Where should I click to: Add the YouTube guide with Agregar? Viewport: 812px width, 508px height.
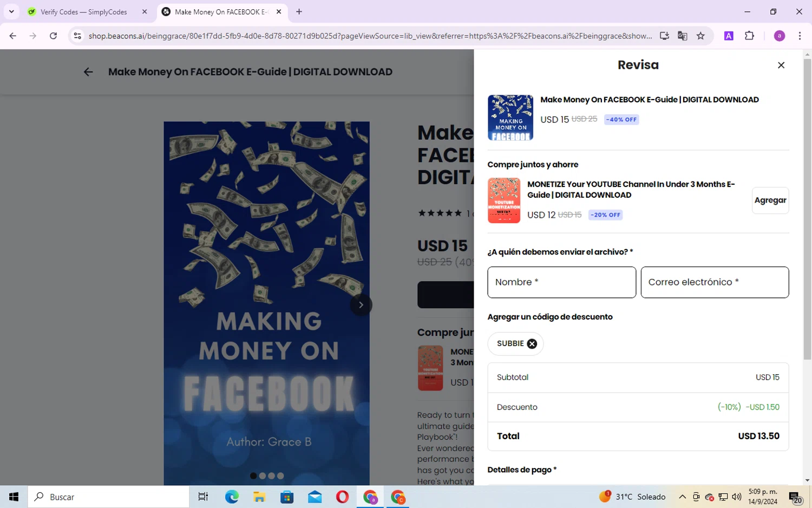tap(770, 200)
